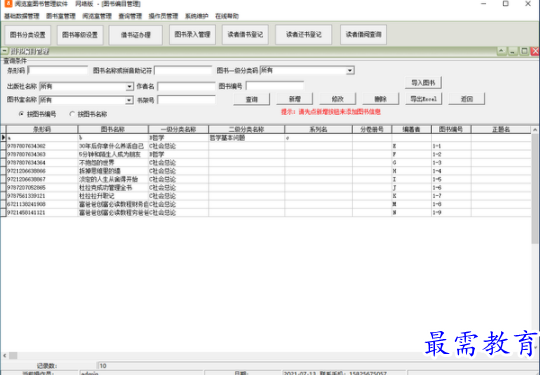
Task: Click barcode cell 9787207052865
Action: click(42, 188)
